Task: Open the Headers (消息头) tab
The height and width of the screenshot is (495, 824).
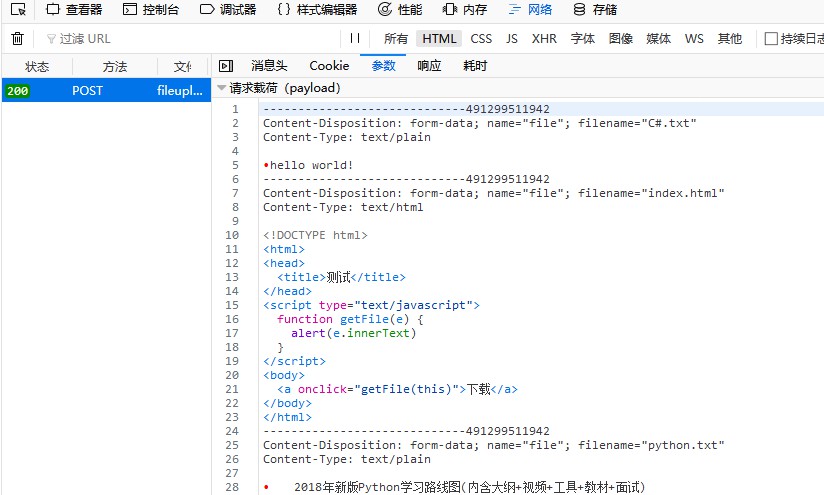Action: 269,66
